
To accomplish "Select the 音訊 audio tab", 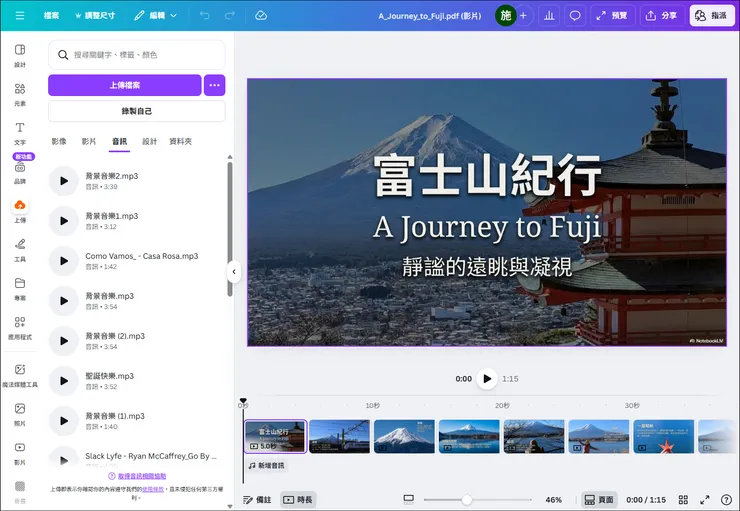I will click(x=119, y=142).
